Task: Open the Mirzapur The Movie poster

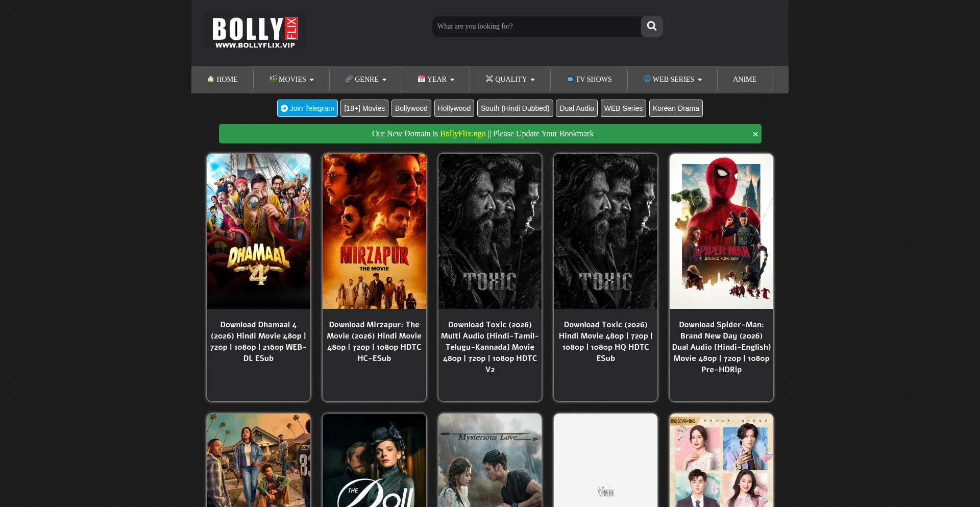Action: pyautogui.click(x=374, y=231)
